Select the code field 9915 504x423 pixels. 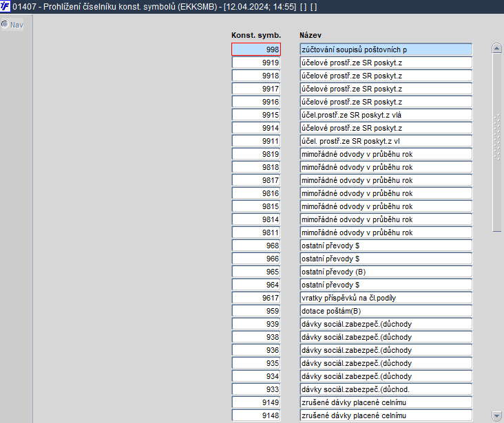point(256,115)
